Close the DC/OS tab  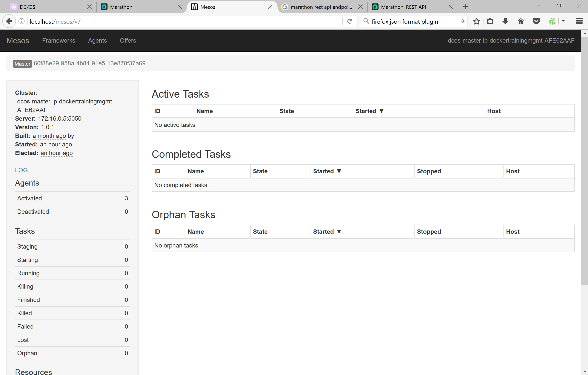click(x=89, y=7)
